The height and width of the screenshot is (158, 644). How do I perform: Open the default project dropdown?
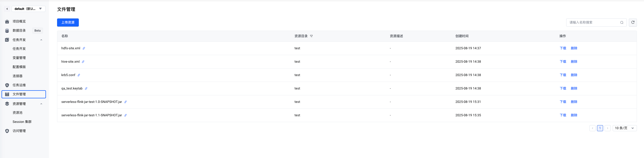(x=28, y=9)
